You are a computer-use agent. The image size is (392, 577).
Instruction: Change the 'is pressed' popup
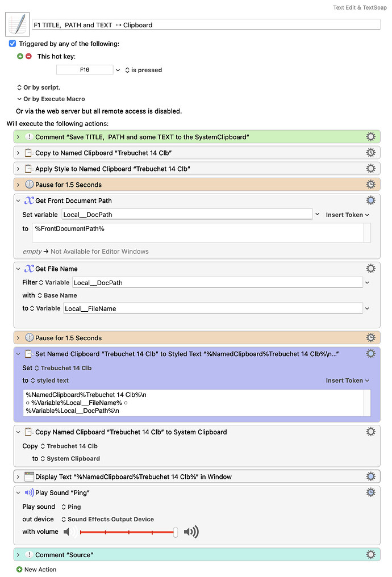click(x=144, y=70)
